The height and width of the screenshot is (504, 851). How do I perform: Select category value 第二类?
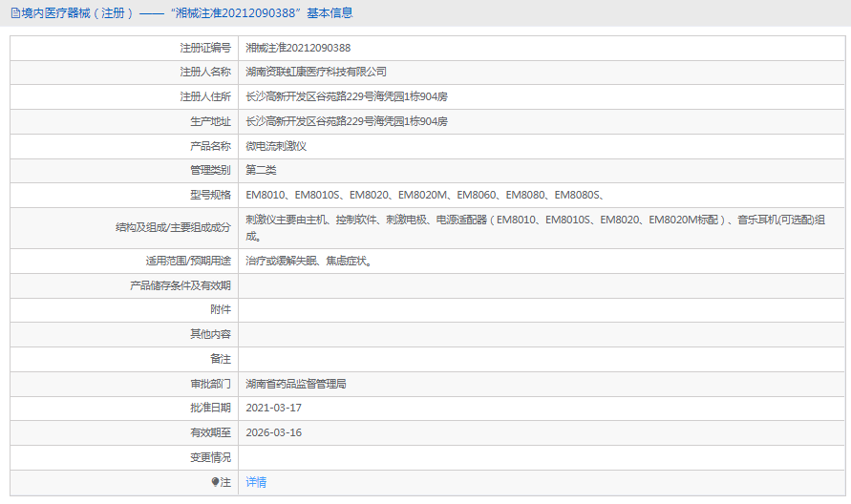261,170
